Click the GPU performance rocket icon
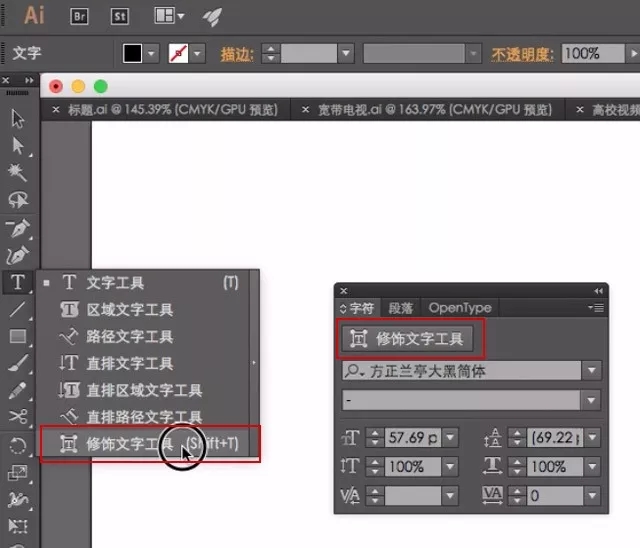Viewport: 640px width, 548px height. [213, 17]
